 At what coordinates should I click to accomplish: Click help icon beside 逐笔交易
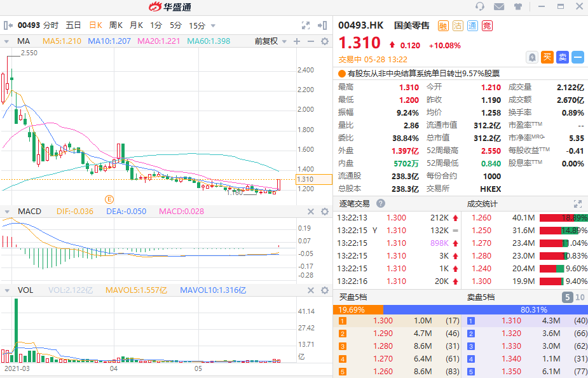click(x=381, y=204)
